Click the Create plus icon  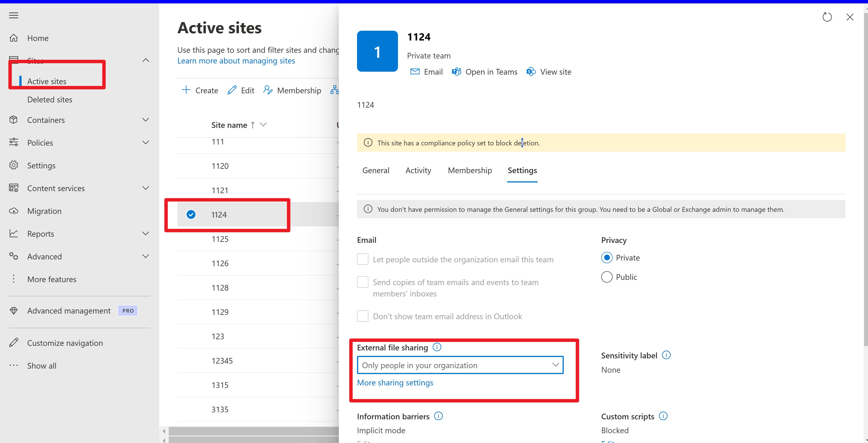pos(186,90)
